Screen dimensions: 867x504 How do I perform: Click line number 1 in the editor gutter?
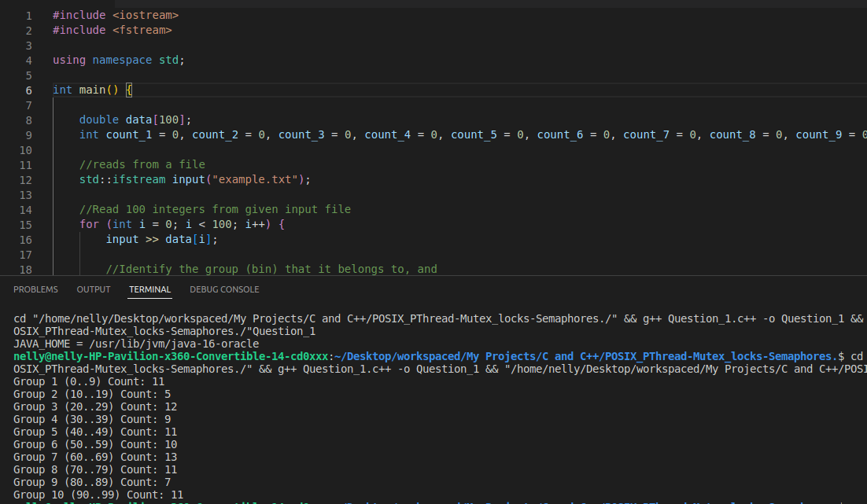(x=28, y=14)
